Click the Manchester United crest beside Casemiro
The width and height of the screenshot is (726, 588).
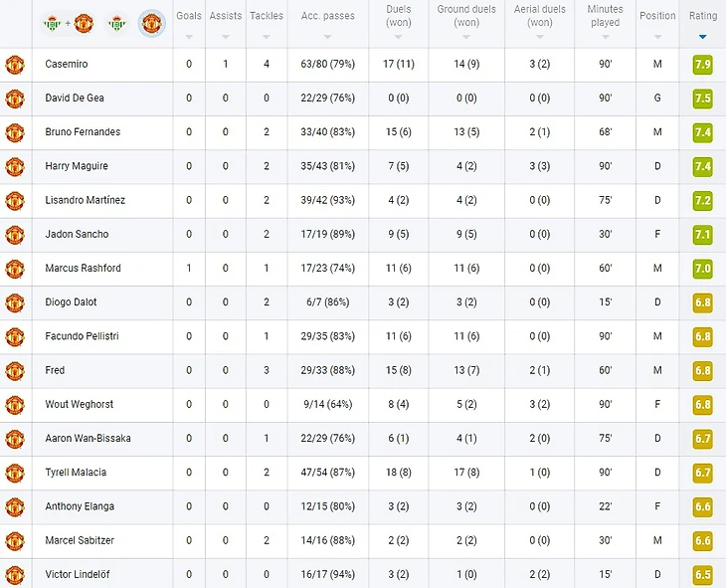tap(15, 65)
